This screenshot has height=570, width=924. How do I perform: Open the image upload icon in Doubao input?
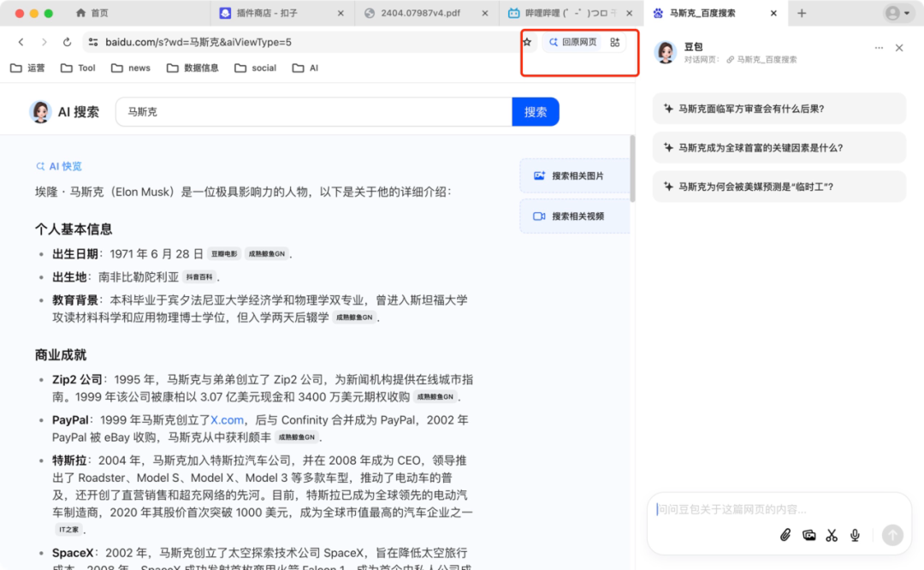point(808,535)
